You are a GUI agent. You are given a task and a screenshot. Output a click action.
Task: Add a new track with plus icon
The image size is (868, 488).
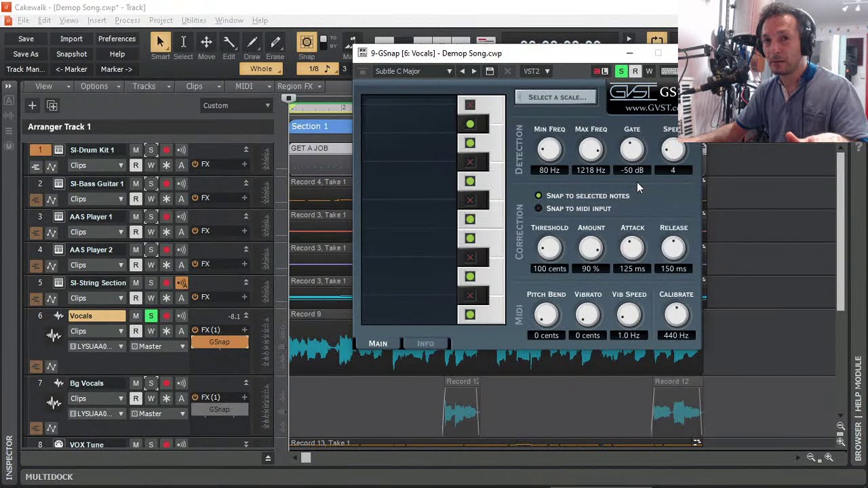(32, 105)
